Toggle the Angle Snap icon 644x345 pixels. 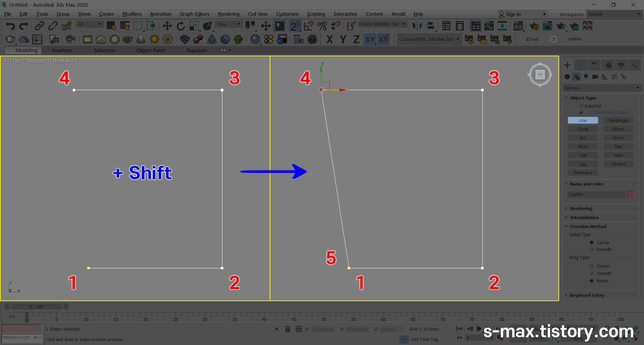click(x=309, y=26)
